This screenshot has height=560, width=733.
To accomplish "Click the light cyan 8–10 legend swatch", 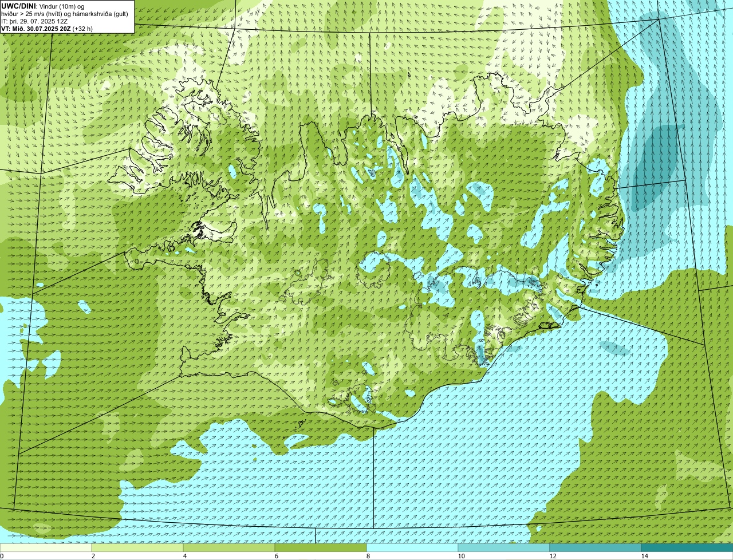I will (412, 547).
